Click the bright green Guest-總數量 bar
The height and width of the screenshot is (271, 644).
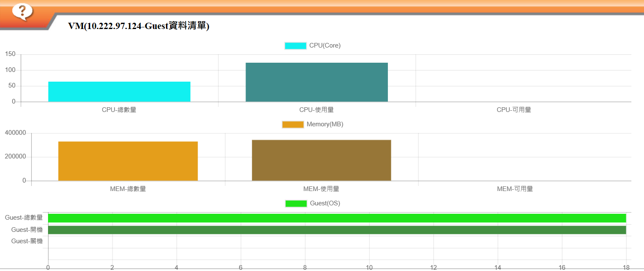pyautogui.click(x=337, y=218)
